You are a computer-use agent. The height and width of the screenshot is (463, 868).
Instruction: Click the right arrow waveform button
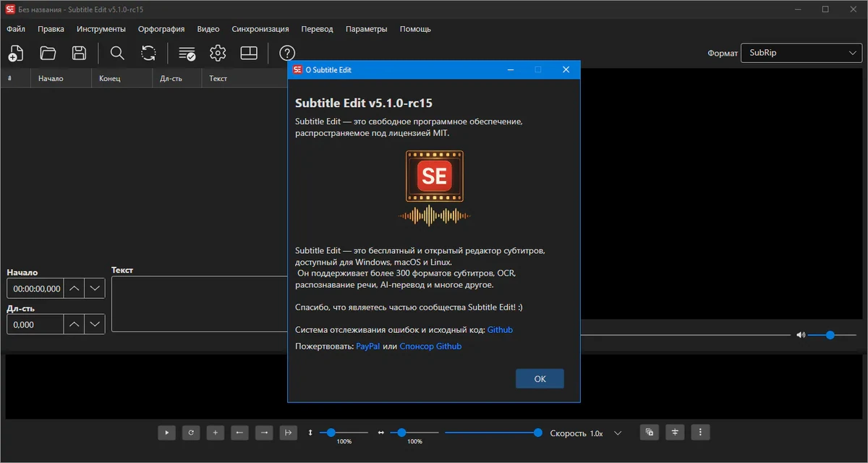[x=265, y=433]
